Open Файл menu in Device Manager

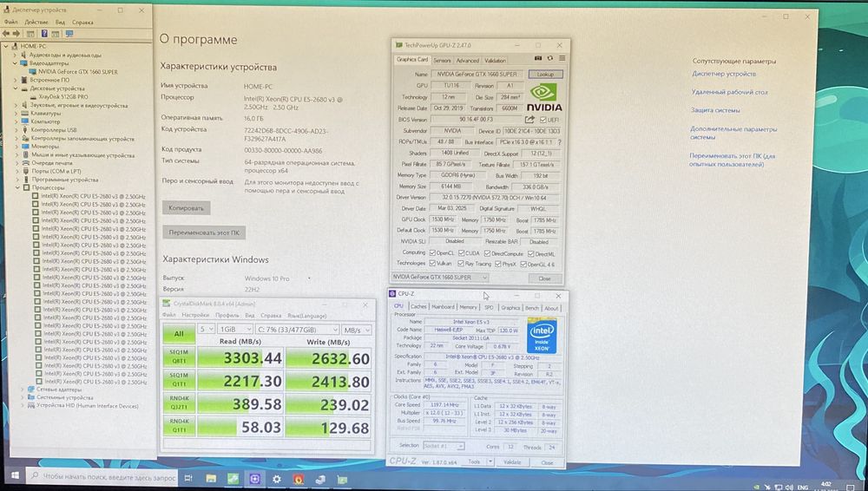pyautogui.click(x=10, y=23)
